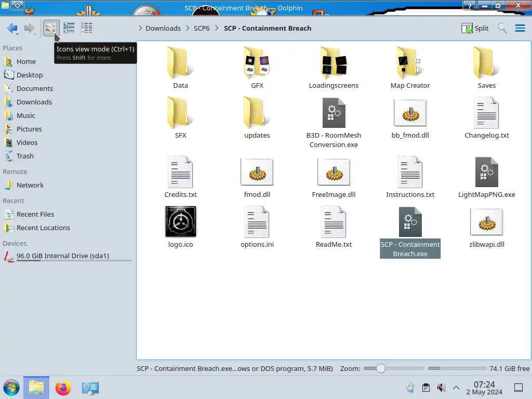
Task: Switch to Compact view mode
Action: point(69,28)
